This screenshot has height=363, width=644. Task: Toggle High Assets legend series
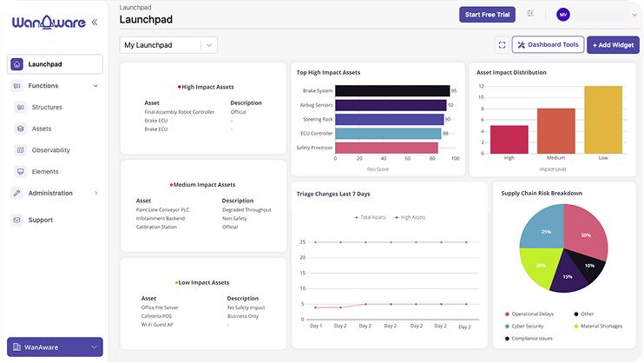pos(410,217)
